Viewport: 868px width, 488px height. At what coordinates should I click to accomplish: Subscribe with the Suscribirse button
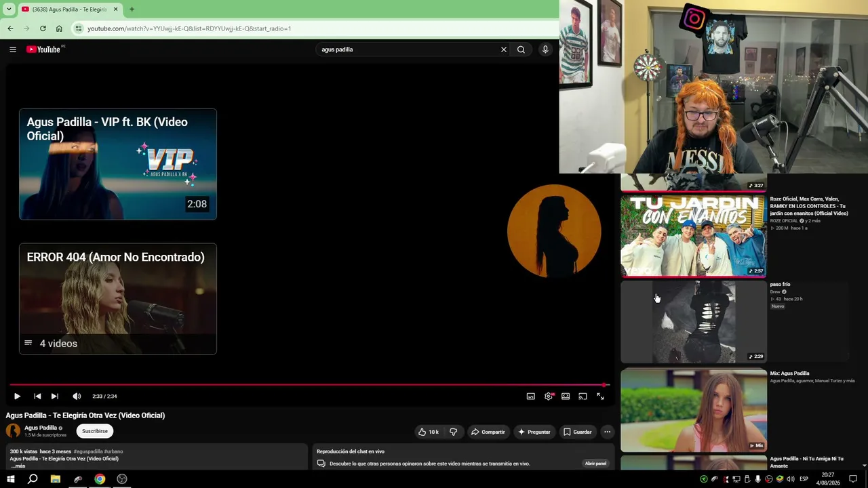coord(95,431)
